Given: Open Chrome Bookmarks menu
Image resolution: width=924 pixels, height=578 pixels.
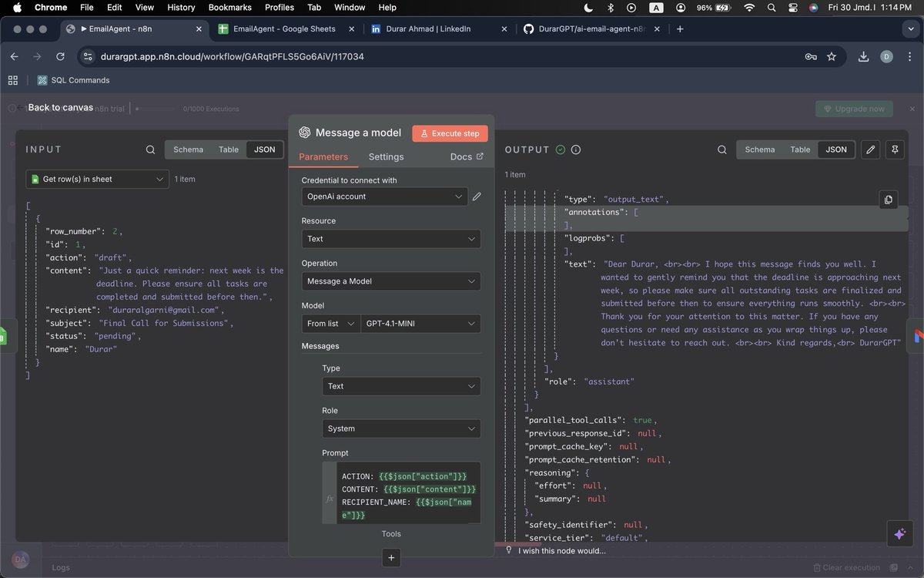Looking at the screenshot, I should tap(229, 7).
